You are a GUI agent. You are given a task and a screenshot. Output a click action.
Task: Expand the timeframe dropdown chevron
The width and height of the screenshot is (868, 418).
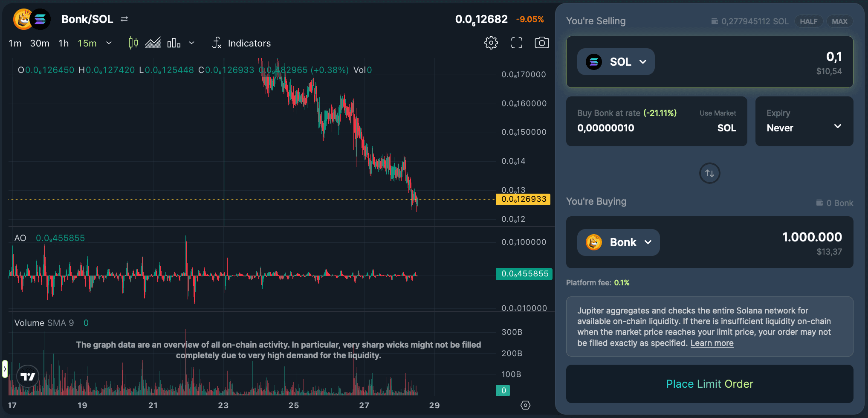coord(109,43)
